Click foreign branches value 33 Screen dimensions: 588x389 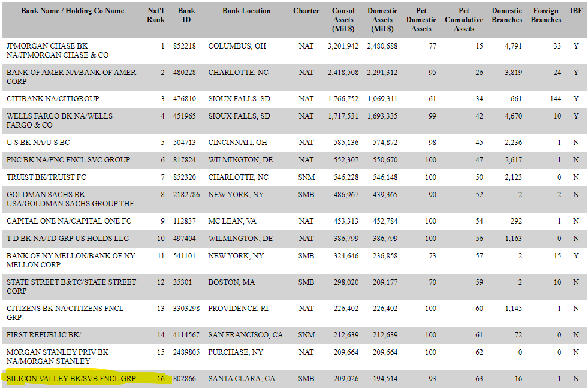point(557,46)
